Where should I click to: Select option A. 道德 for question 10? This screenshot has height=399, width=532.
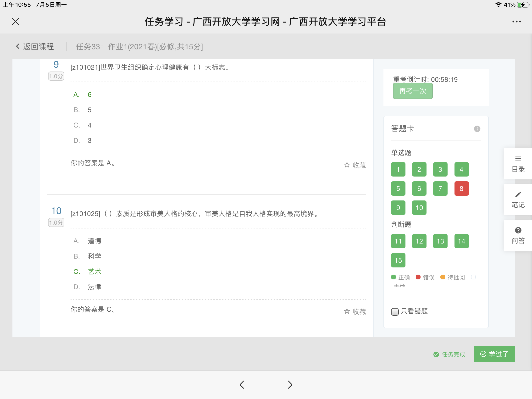tap(87, 241)
